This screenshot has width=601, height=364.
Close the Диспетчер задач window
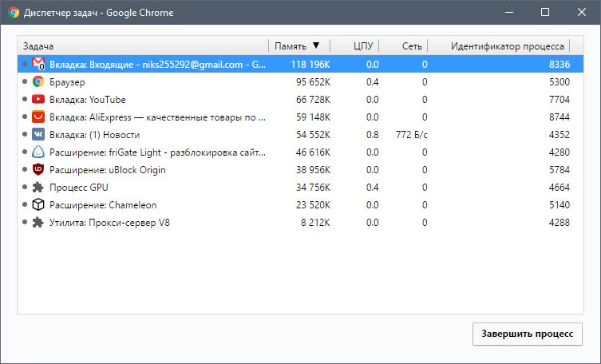point(582,12)
